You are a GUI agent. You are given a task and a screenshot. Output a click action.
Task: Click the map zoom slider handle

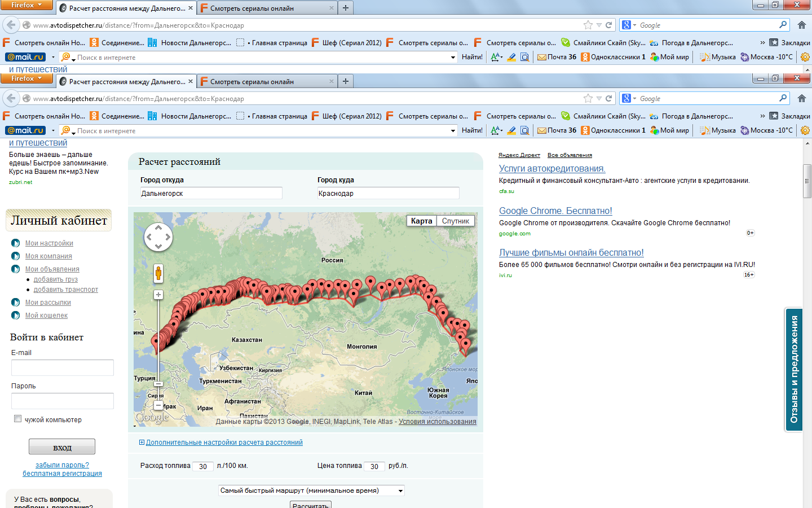pyautogui.click(x=158, y=384)
